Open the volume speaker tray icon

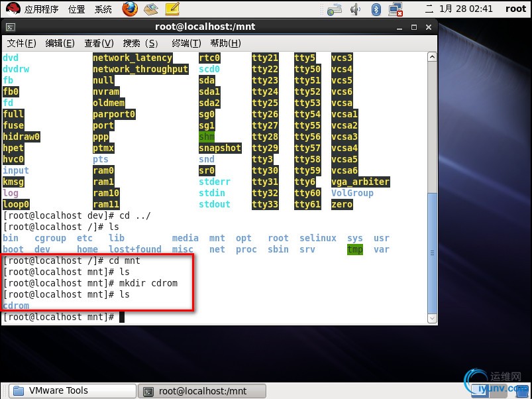click(355, 9)
